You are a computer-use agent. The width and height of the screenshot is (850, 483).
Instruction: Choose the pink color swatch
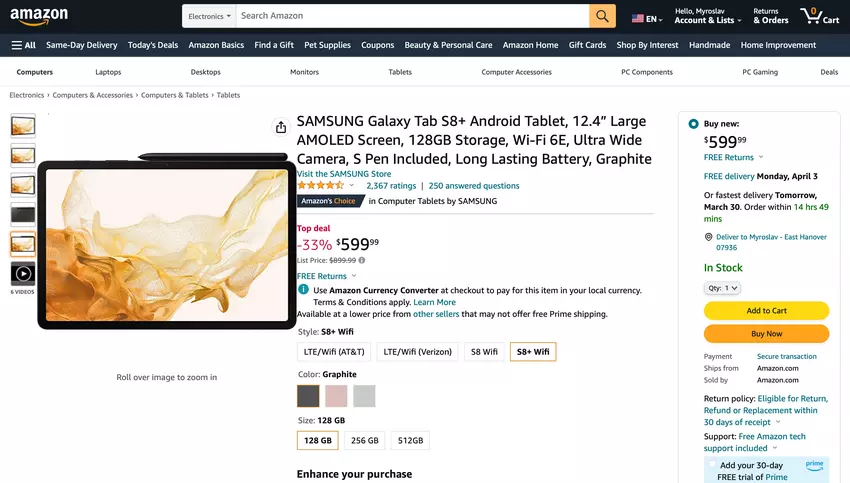336,396
